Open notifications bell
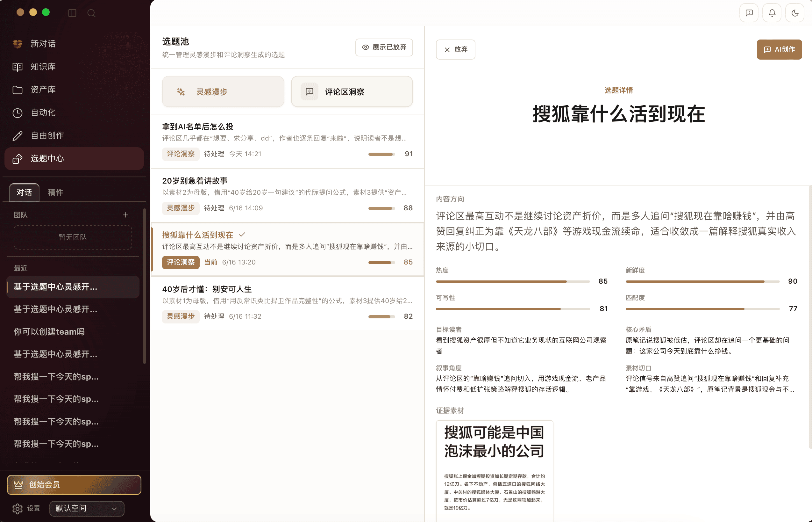The width and height of the screenshot is (812, 522). point(772,13)
